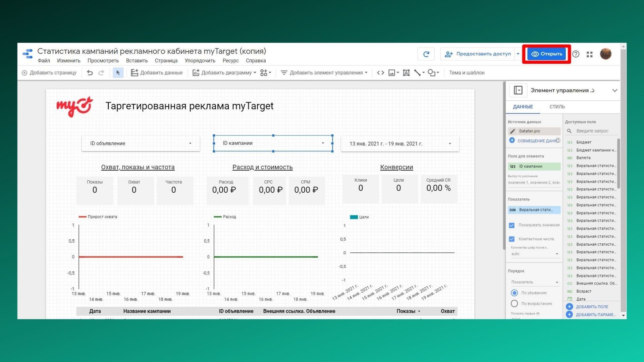The width and height of the screenshot is (644, 362).
Task: Click the blend data help question icon
Action: click(x=558, y=140)
